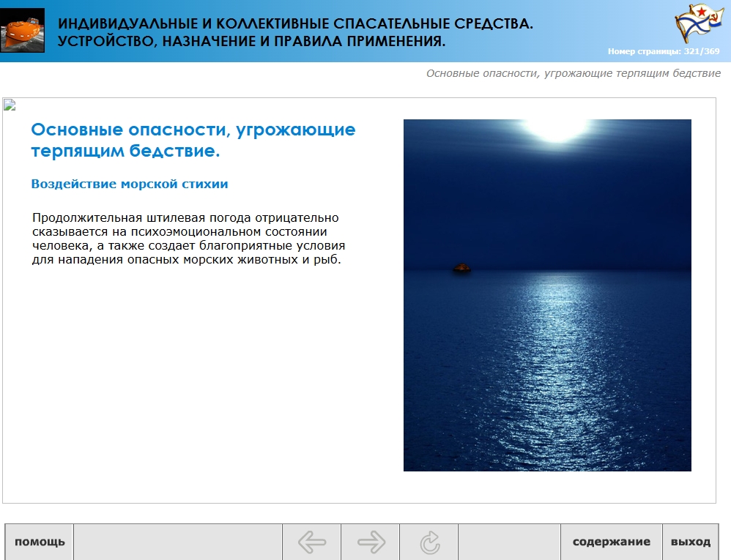Viewport: 731px width, 560px height.
Task: Click the empty toolbar cell beside помощь
Action: [x=178, y=542]
